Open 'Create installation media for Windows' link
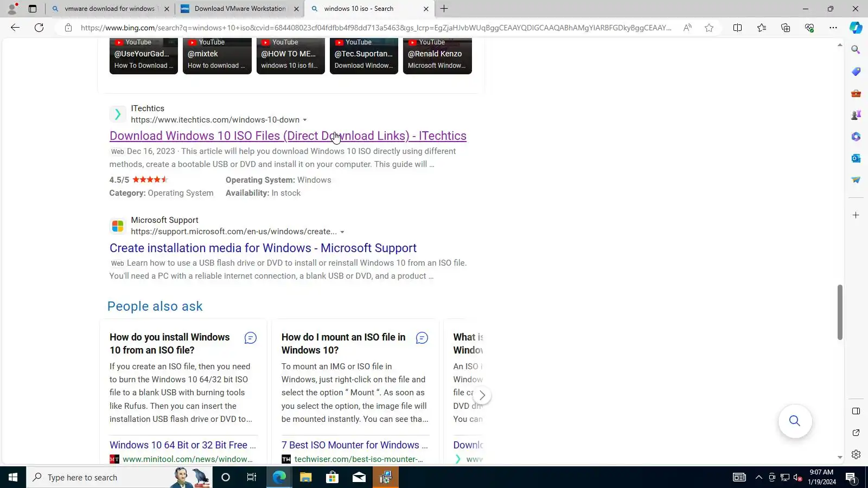868x488 pixels. (263, 248)
